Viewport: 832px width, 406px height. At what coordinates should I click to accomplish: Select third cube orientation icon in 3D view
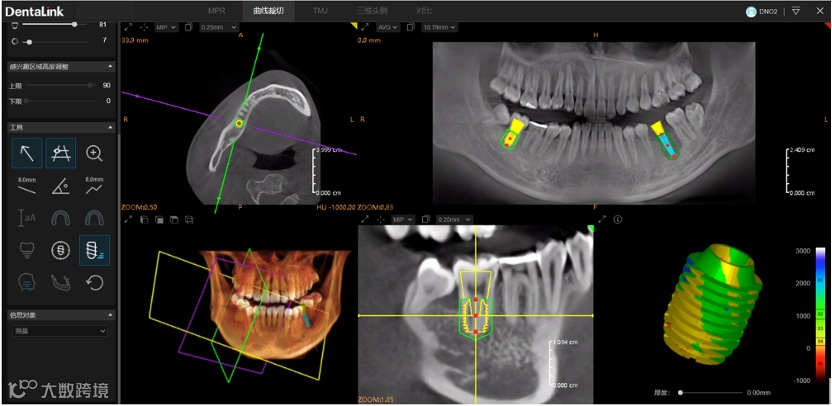point(174,219)
